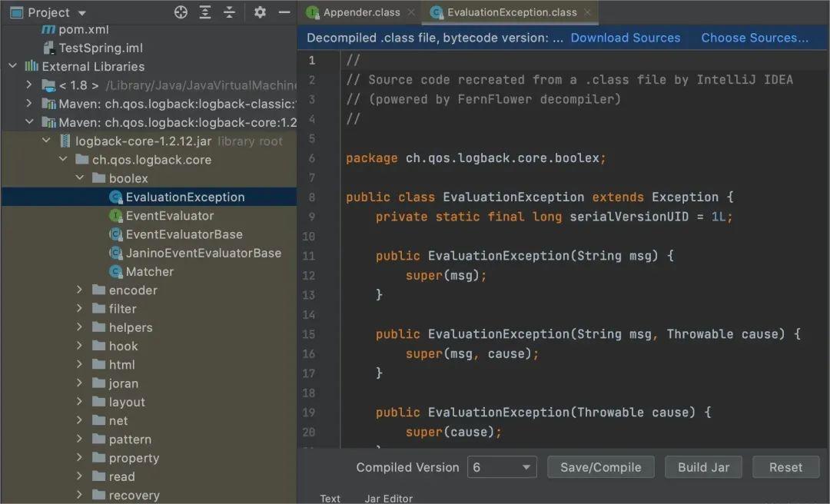Hide the Project tool window with minus icon
The height and width of the screenshot is (504, 830).
pos(284,12)
